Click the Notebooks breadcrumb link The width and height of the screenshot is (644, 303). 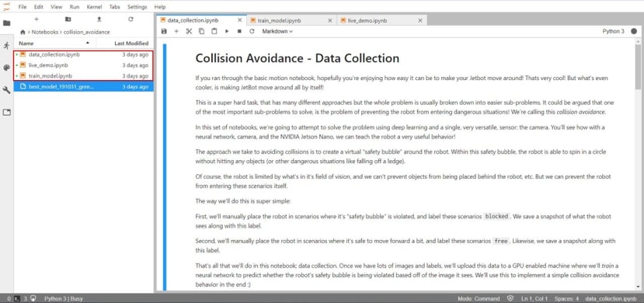click(x=45, y=32)
